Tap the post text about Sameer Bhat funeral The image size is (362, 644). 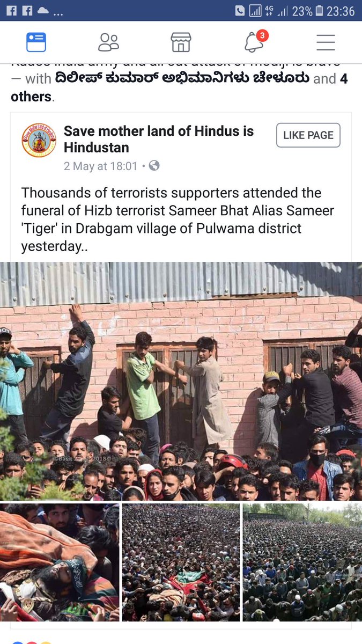click(x=178, y=219)
